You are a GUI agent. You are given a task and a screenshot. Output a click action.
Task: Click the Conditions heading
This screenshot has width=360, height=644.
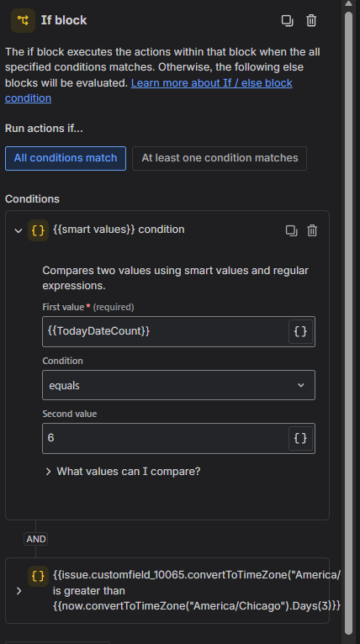click(x=32, y=198)
